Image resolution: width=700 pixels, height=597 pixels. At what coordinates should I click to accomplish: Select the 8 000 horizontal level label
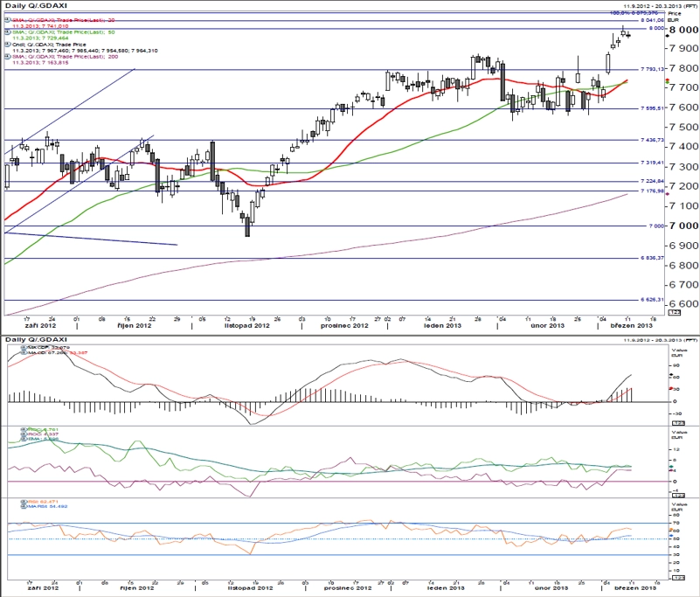pos(656,28)
